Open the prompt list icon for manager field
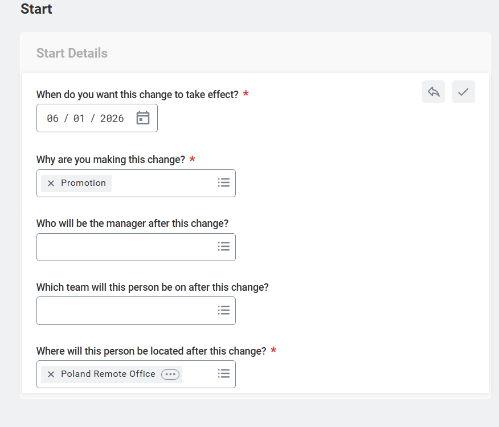This screenshot has height=427, width=499. (x=224, y=247)
